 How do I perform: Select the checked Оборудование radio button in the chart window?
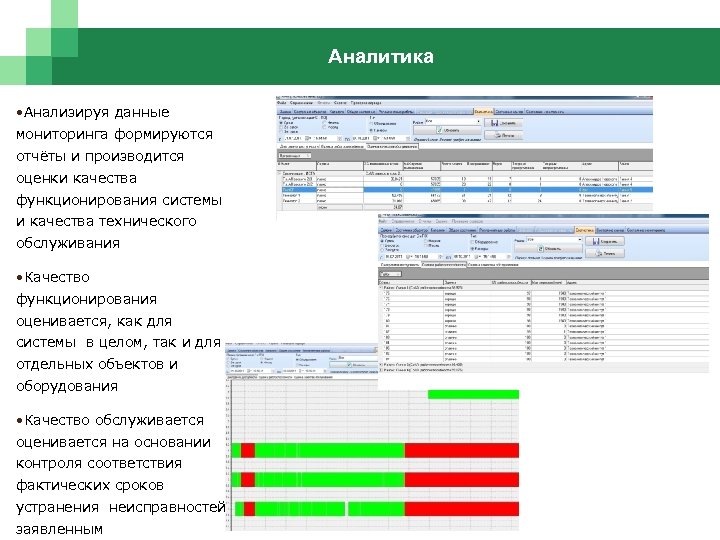point(308,360)
